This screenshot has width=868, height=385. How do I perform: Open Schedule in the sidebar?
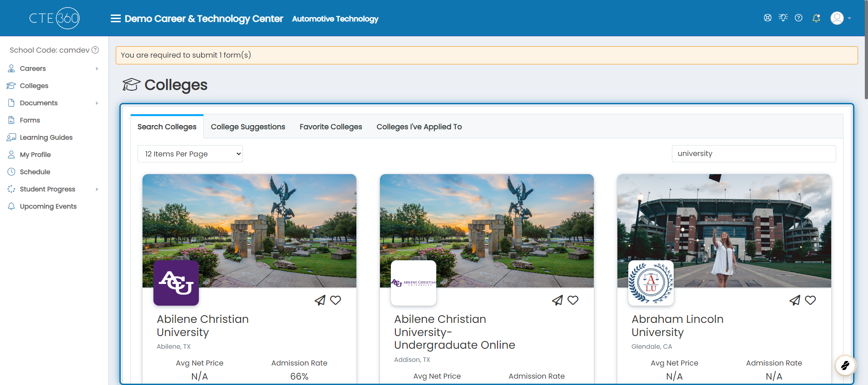35,172
